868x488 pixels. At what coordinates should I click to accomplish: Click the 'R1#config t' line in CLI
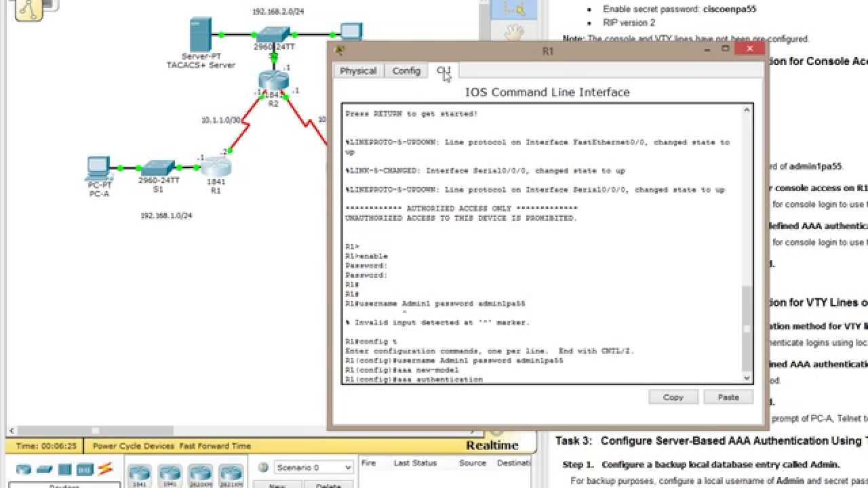[371, 342]
